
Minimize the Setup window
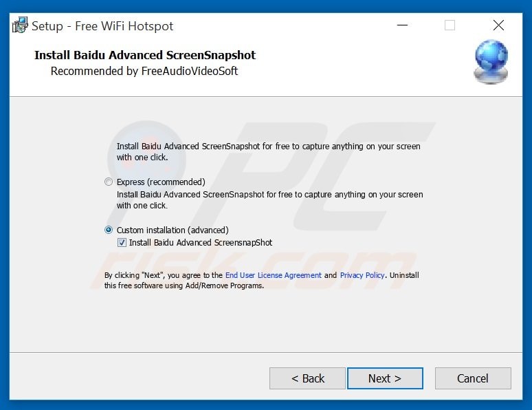[402, 25]
